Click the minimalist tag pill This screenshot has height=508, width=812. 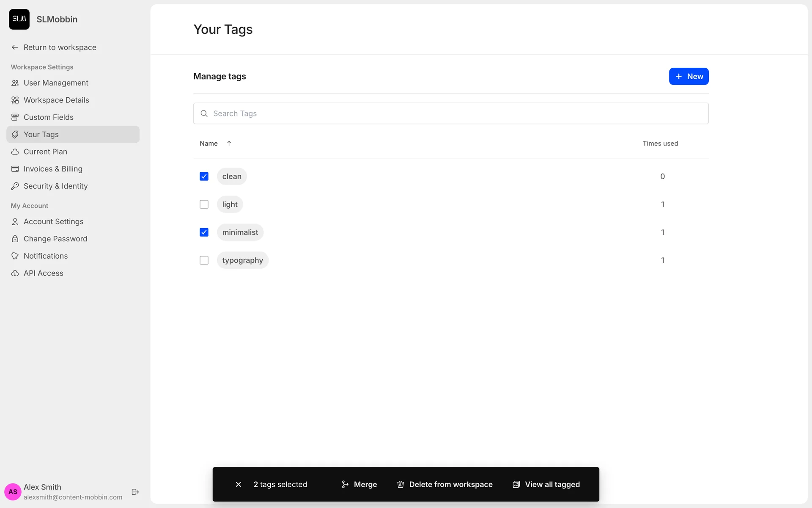(240, 232)
